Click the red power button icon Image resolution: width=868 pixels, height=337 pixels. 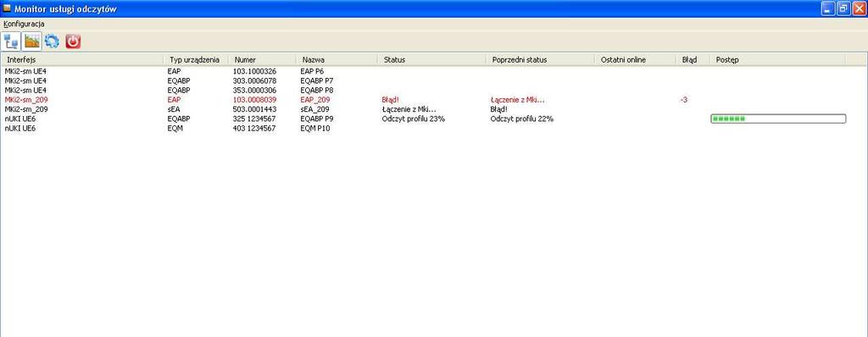pos(73,41)
